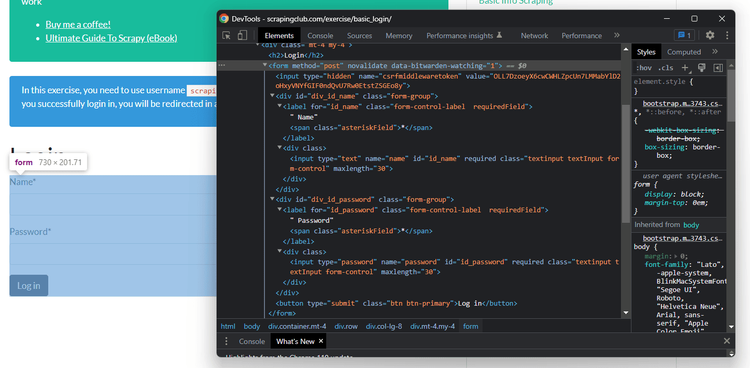Toggle the computed styles sidebar icon
This screenshot has height=368, width=750.
718,68
